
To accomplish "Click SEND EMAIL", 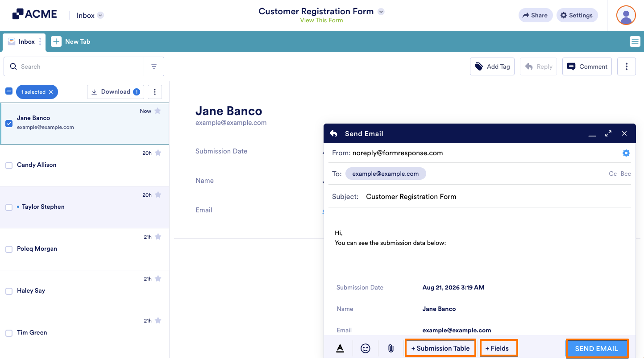I will point(597,348).
